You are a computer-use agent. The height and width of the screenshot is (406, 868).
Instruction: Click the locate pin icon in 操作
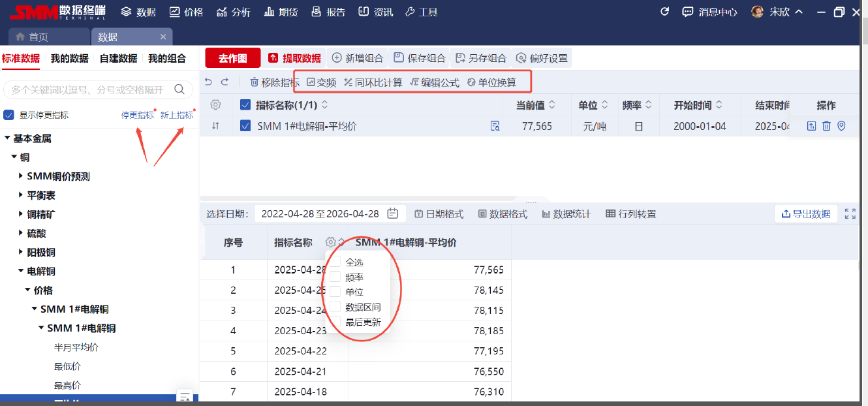(x=841, y=126)
